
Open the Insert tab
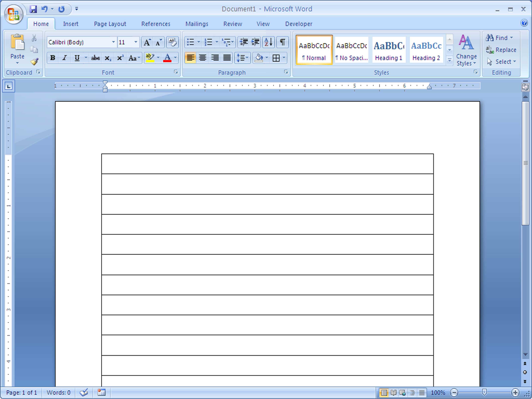70,23
